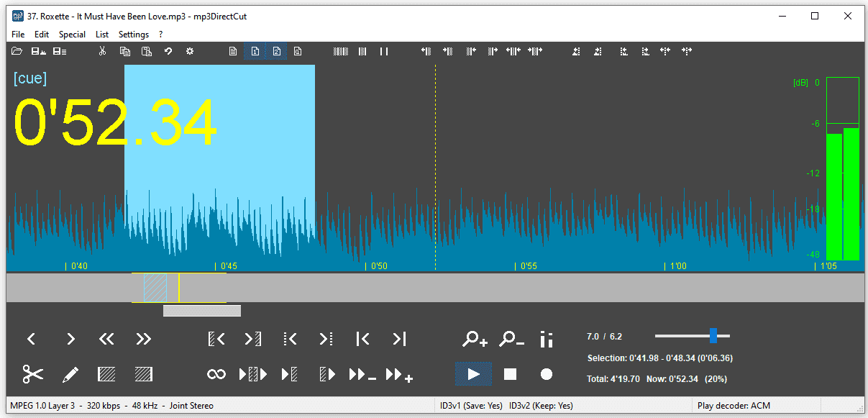Image resolution: width=868 pixels, height=418 pixels.
Task: Go to file start with the |< button
Action: [x=363, y=339]
